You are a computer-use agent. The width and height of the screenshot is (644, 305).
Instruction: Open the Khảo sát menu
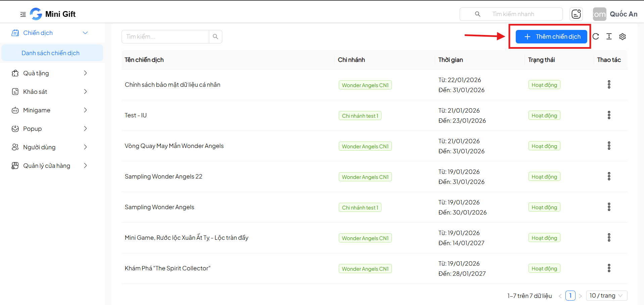52,92
